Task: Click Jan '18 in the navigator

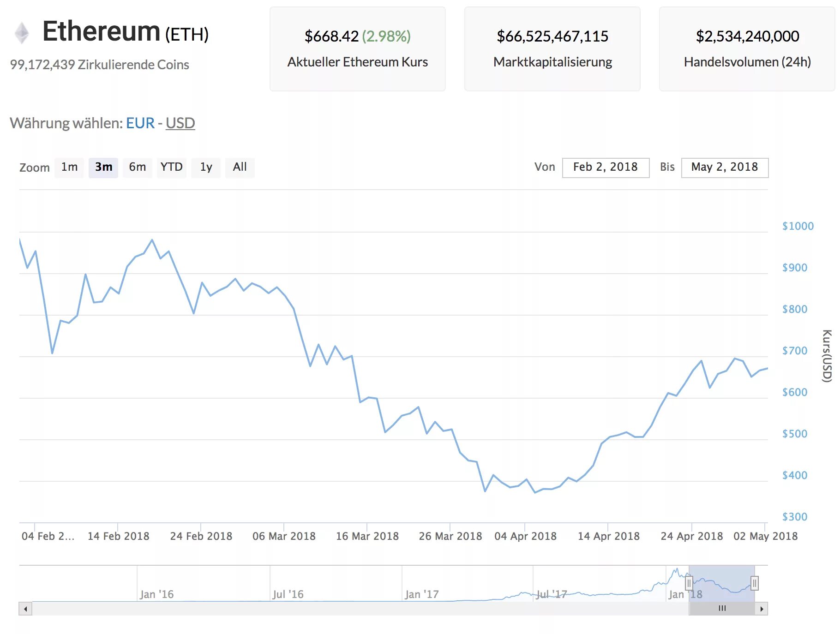Action: [x=685, y=594]
